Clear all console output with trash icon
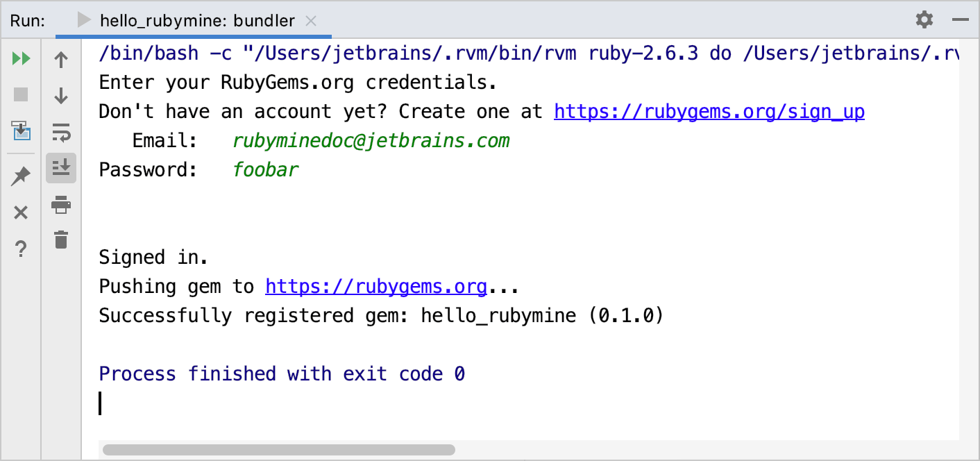This screenshot has height=461, width=980. (61, 241)
